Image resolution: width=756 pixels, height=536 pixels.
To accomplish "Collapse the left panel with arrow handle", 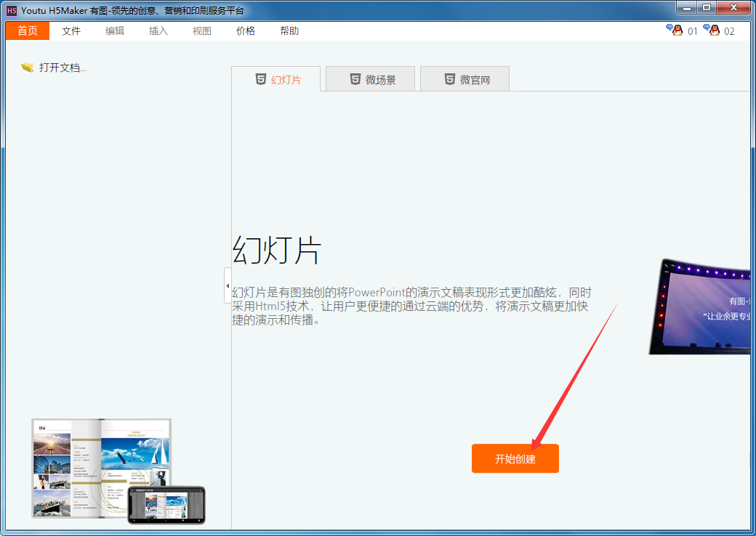I will [x=228, y=285].
